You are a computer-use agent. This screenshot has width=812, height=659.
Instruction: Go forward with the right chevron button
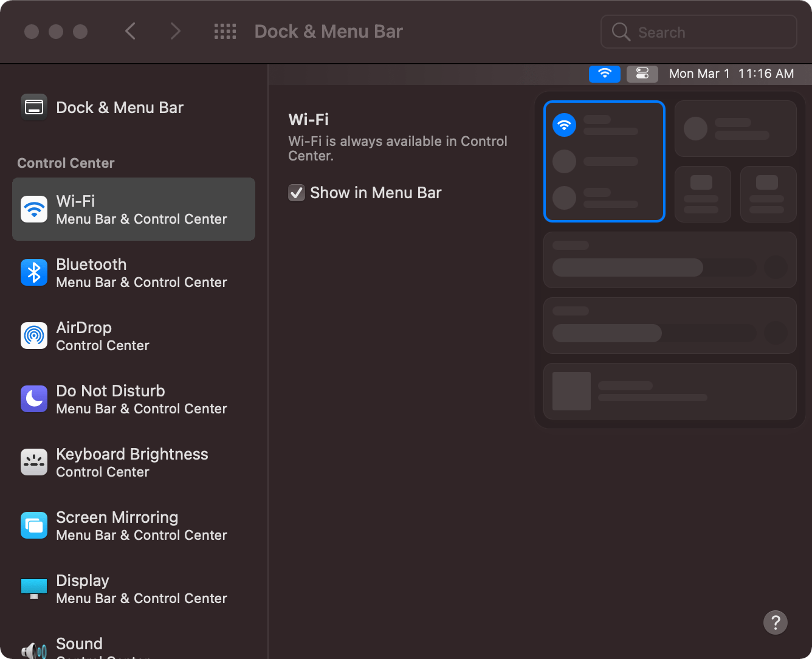point(175,32)
